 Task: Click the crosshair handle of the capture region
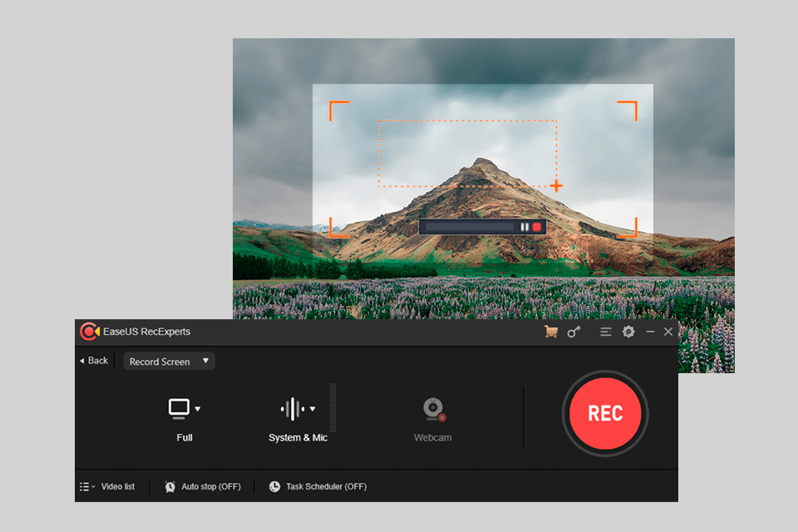(x=556, y=186)
